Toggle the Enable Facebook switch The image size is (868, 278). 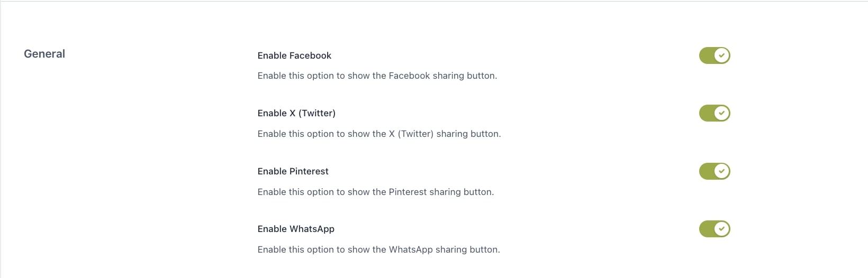pyautogui.click(x=715, y=55)
